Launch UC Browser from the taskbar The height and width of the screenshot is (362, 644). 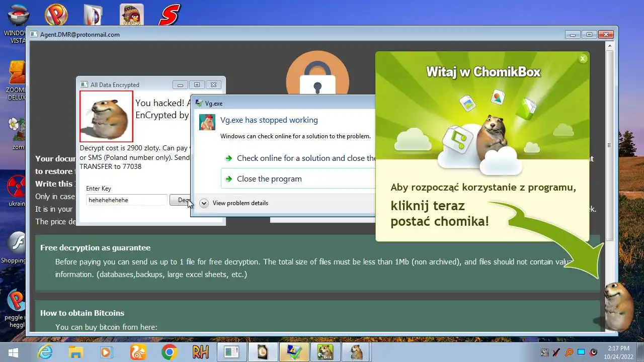coord(137,352)
